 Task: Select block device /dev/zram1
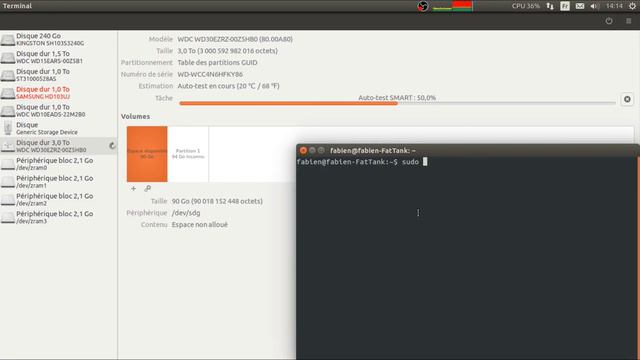click(58, 182)
